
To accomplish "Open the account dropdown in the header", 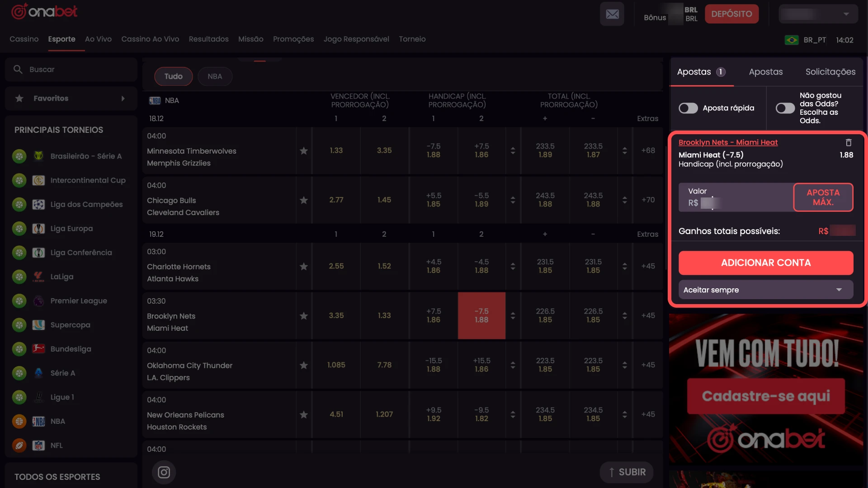I will click(818, 14).
